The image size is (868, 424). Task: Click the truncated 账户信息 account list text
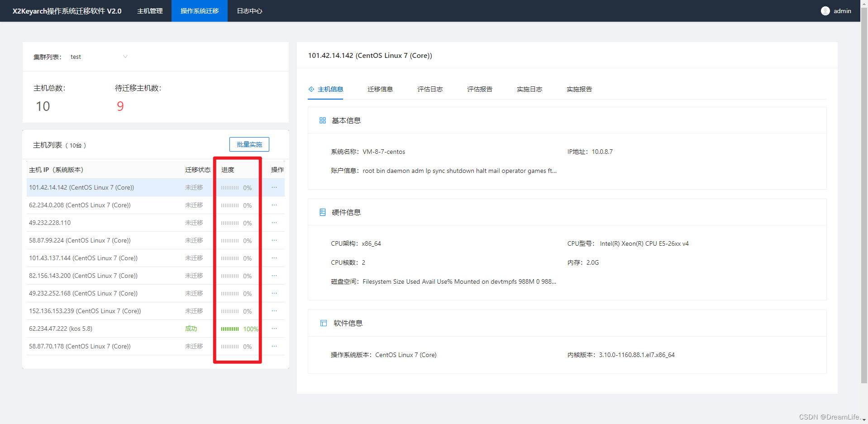tap(460, 171)
